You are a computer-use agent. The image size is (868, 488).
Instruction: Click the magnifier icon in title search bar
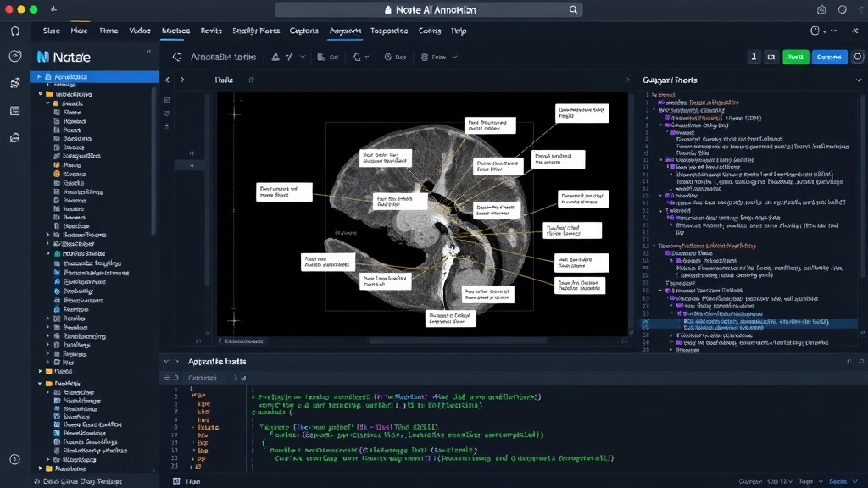coord(574,10)
